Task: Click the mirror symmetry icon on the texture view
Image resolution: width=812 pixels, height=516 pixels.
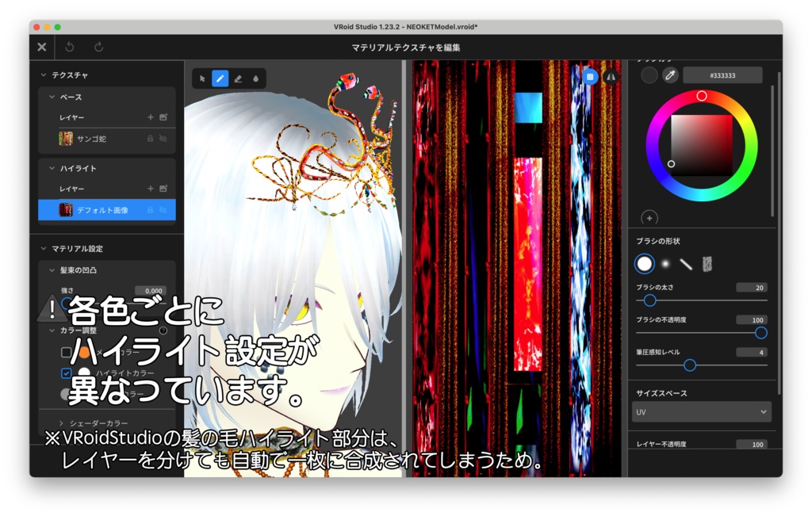Action: pos(610,76)
